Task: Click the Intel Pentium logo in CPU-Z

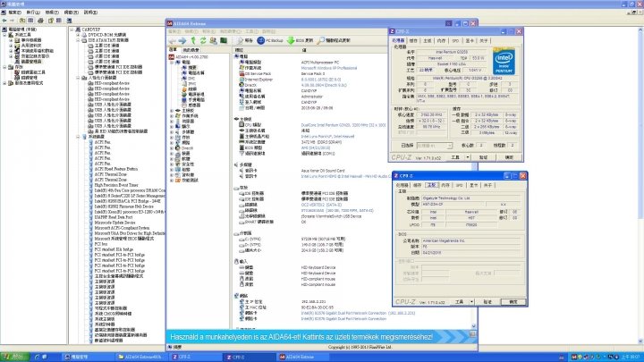Action: click(504, 63)
